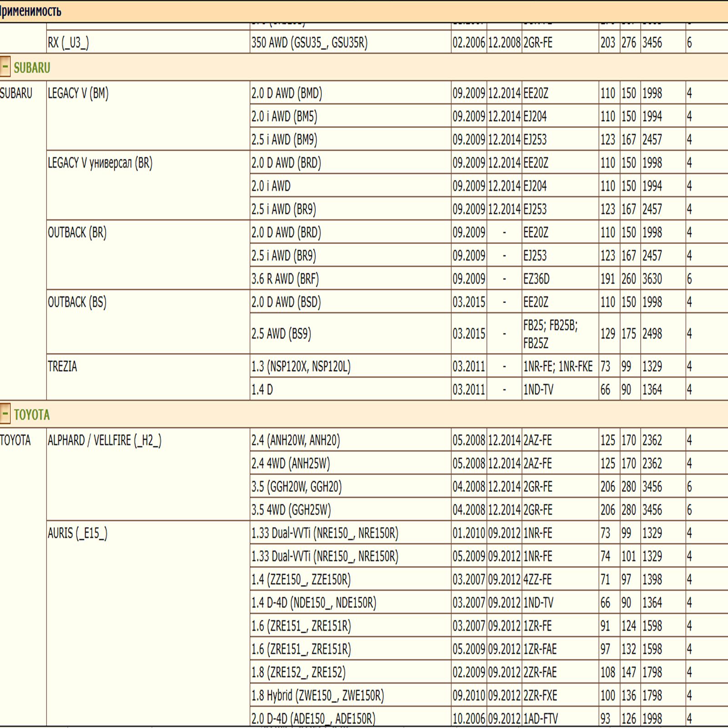Viewport: 728px width, 728px height.
Task: Collapse the TOYOTA section with the minus icon
Action: tap(5, 415)
